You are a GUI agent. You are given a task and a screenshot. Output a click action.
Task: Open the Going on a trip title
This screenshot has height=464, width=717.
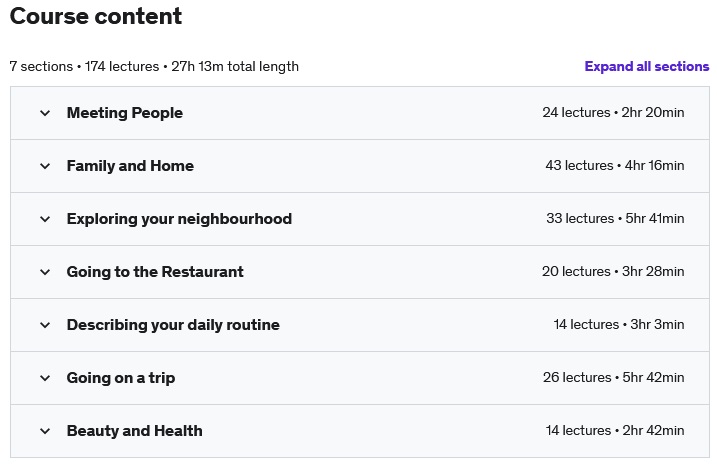[x=121, y=378]
